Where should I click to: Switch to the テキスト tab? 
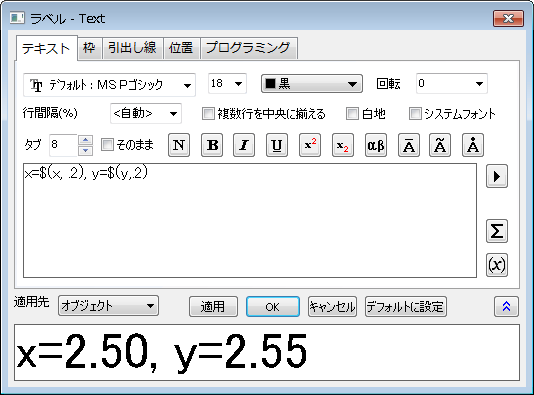pyautogui.click(x=46, y=48)
